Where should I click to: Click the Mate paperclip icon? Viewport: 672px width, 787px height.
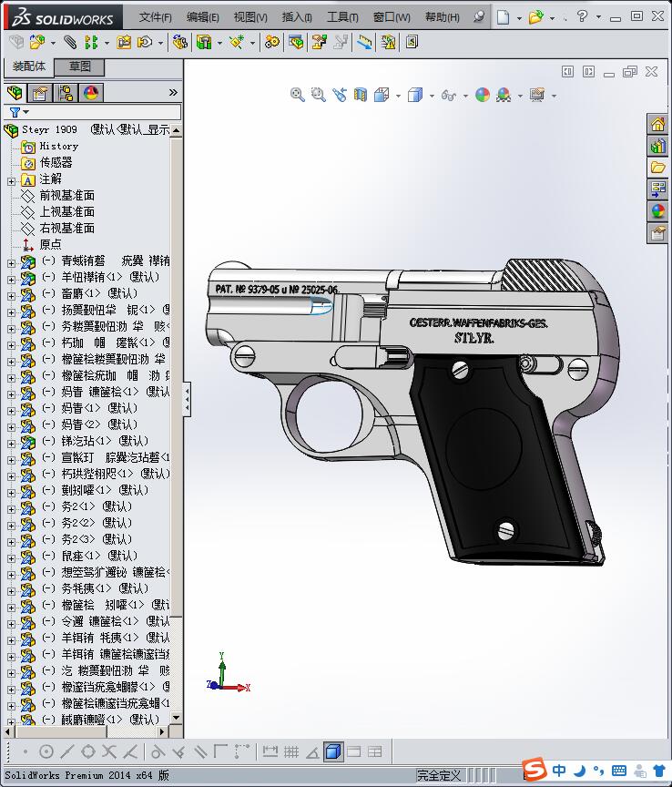tap(70, 42)
